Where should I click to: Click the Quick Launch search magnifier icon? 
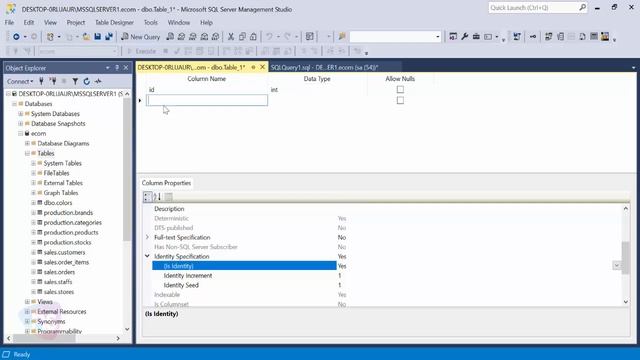[x=582, y=7]
